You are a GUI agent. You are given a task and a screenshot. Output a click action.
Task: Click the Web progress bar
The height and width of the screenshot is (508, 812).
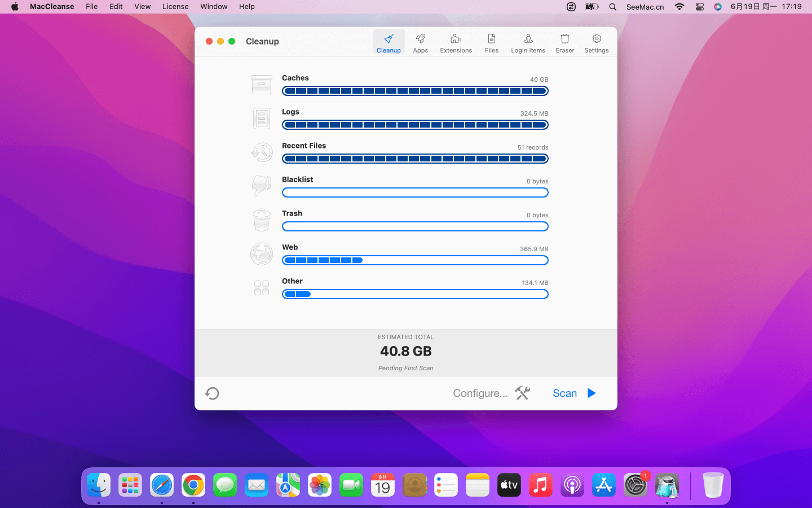415,260
